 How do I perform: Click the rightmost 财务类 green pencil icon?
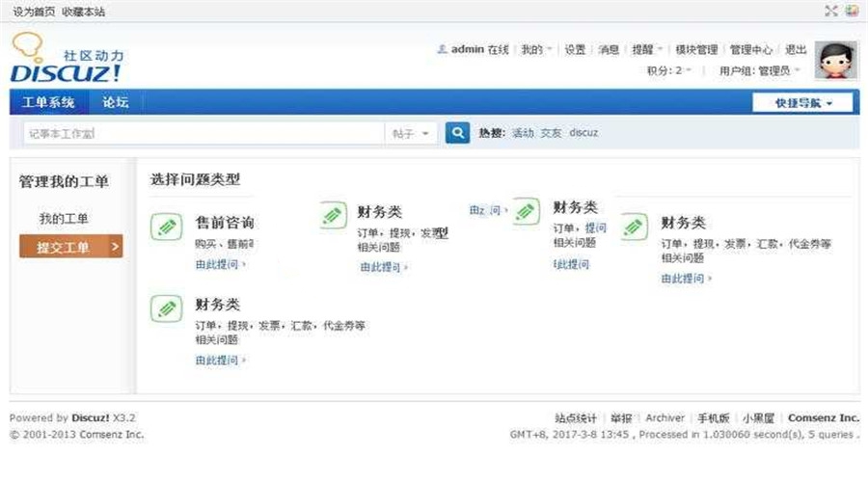click(x=634, y=228)
